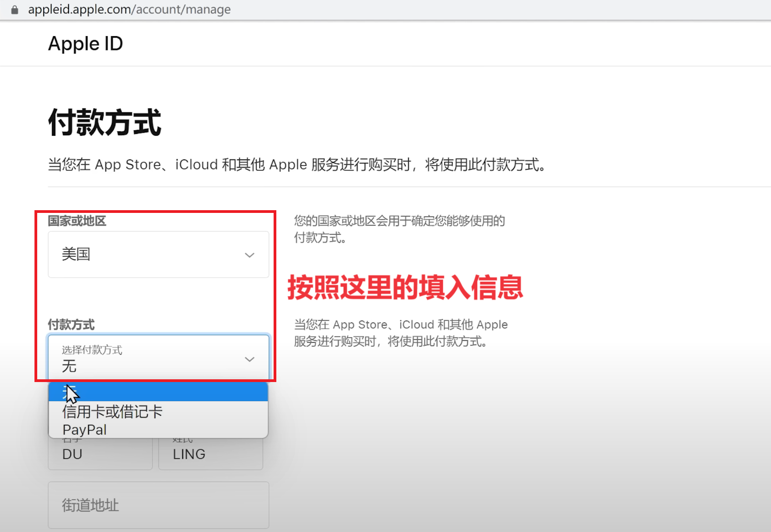
Task: Choose PayPal from the payment list
Action: (x=85, y=430)
